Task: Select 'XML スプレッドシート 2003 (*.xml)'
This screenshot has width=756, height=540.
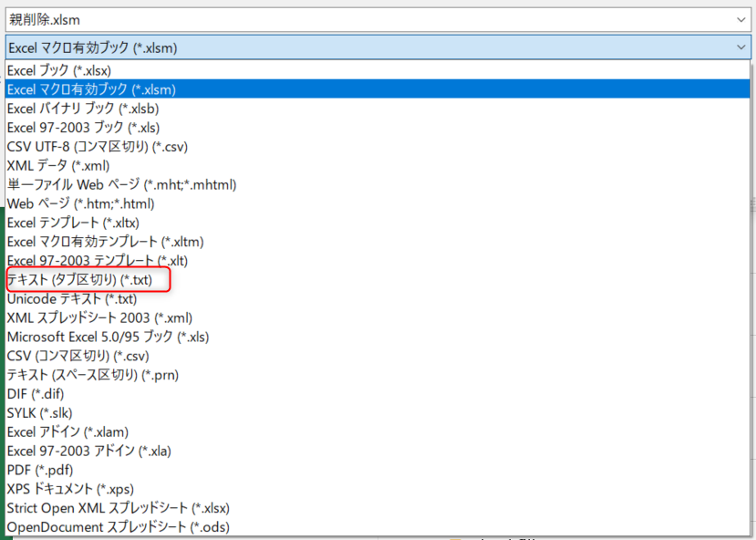Action: coord(378,317)
